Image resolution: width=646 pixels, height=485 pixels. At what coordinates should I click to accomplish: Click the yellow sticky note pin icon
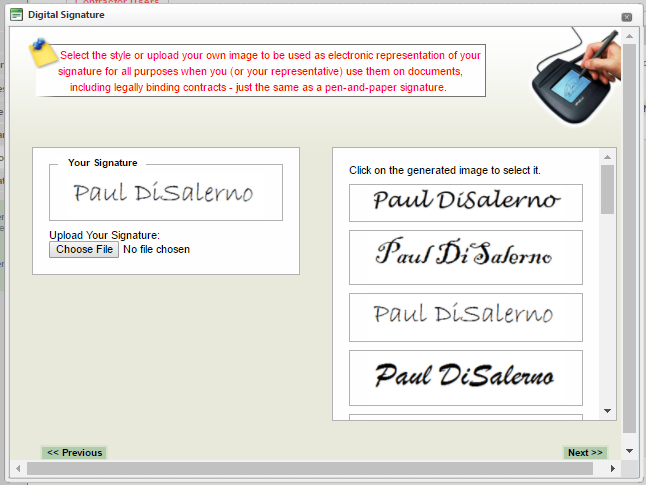point(43,52)
